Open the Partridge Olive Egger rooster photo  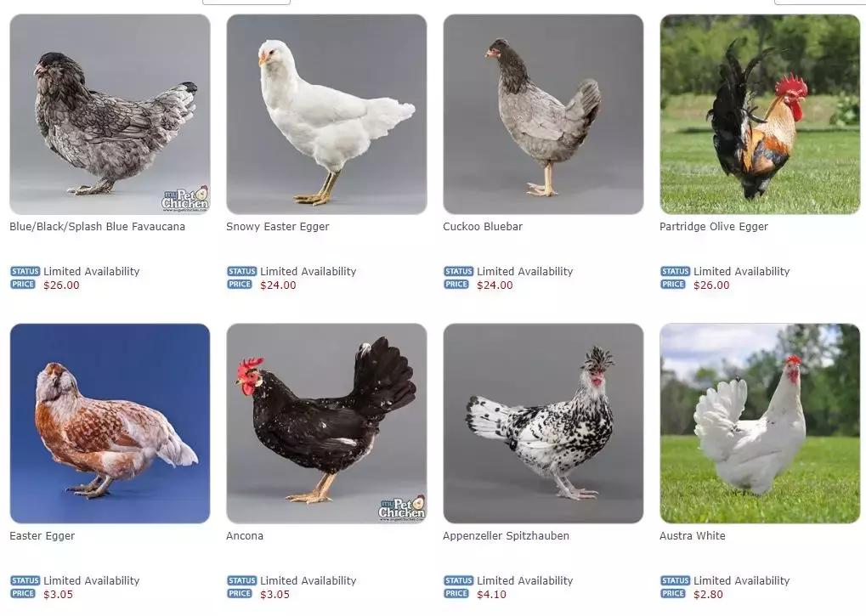click(x=760, y=114)
